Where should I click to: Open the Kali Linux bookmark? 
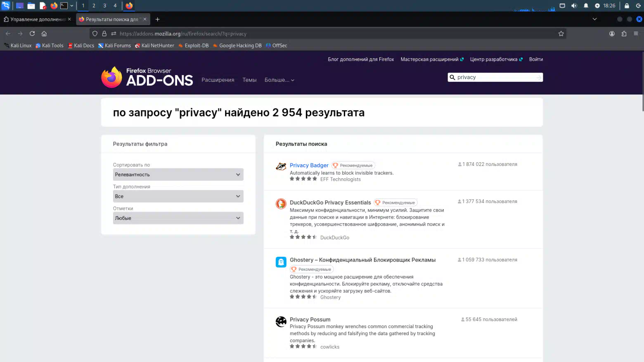pos(18,46)
